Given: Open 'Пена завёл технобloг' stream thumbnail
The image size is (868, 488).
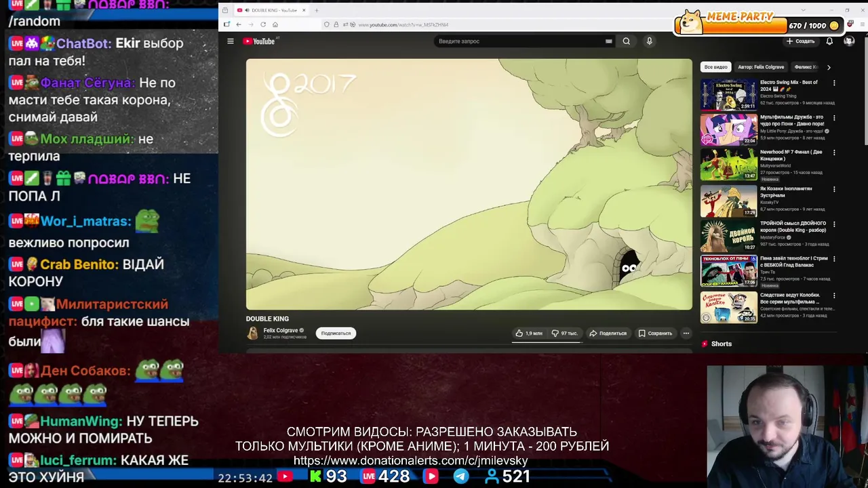Looking at the screenshot, I should point(728,271).
